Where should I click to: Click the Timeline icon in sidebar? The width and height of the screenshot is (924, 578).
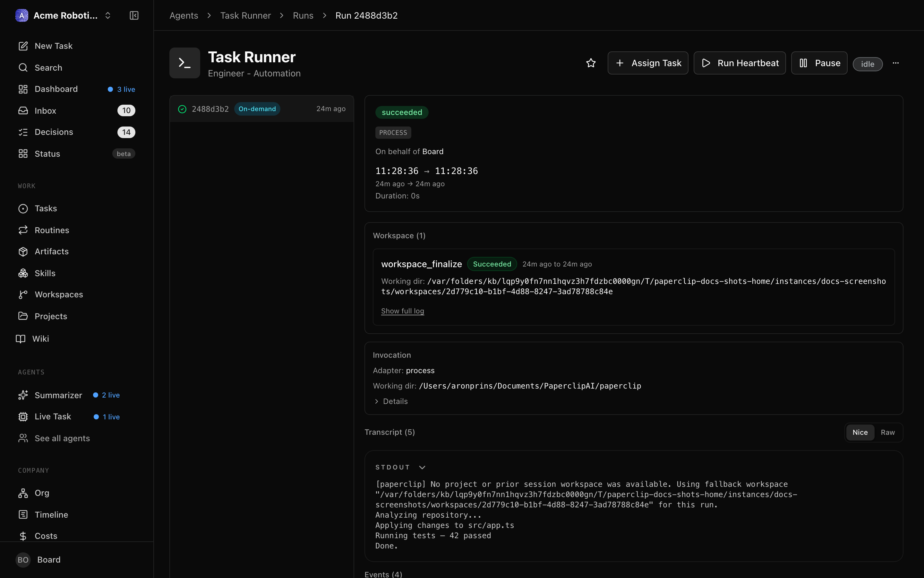[23, 514]
